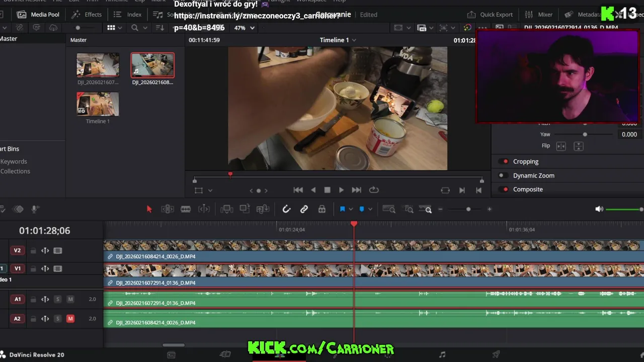Activate the Blade Edit Mode tool
Screen dimensions: 644x362
pos(186,209)
